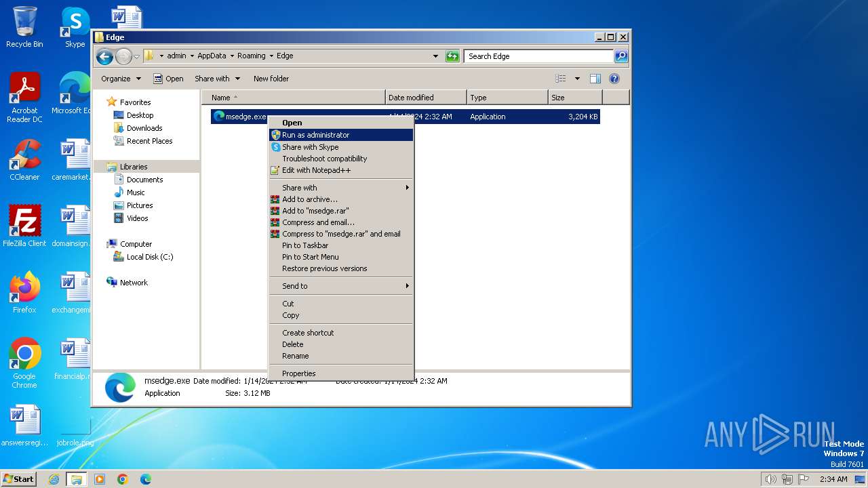Click the Explorer help icon

tap(614, 79)
